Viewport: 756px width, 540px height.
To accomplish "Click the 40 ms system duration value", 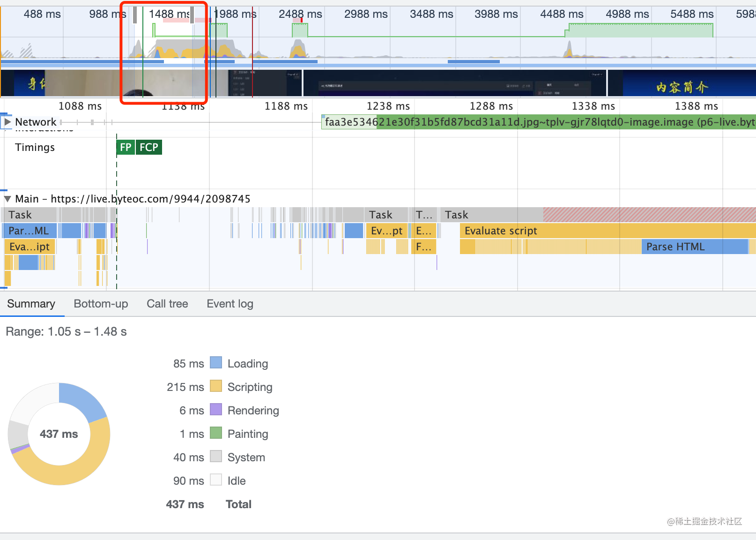I will click(x=189, y=457).
